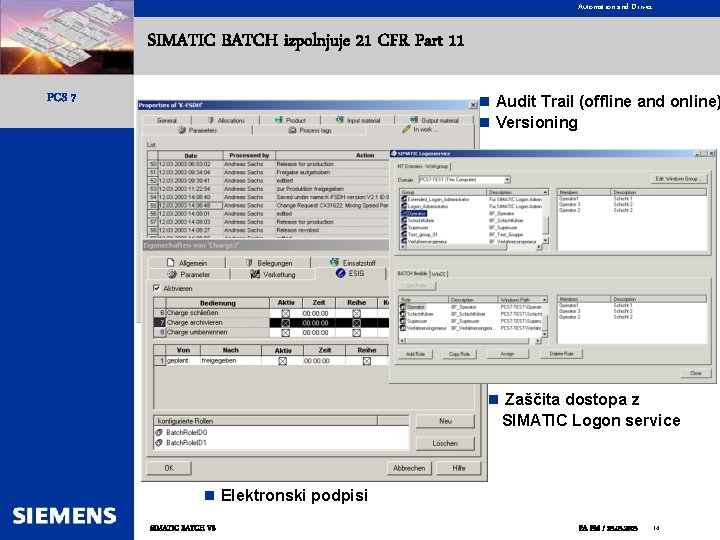Toggle Aktiv checkbox for Charge schließen
Image resolution: width=720 pixels, height=540 pixels.
point(285,313)
